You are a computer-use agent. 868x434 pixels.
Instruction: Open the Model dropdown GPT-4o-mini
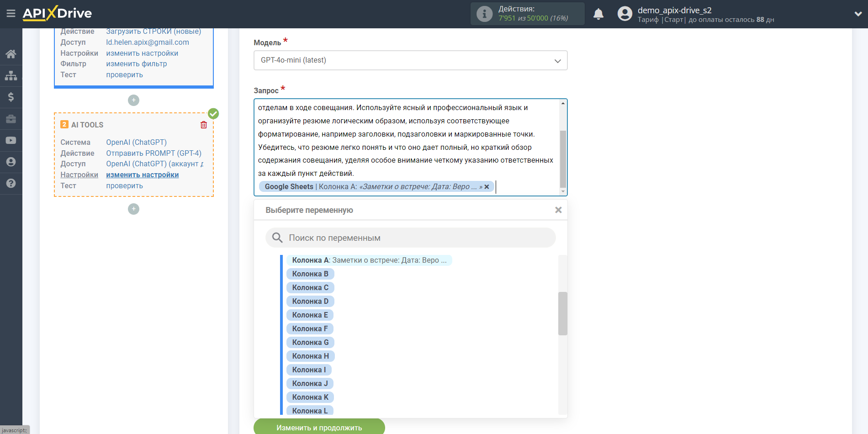tap(410, 60)
